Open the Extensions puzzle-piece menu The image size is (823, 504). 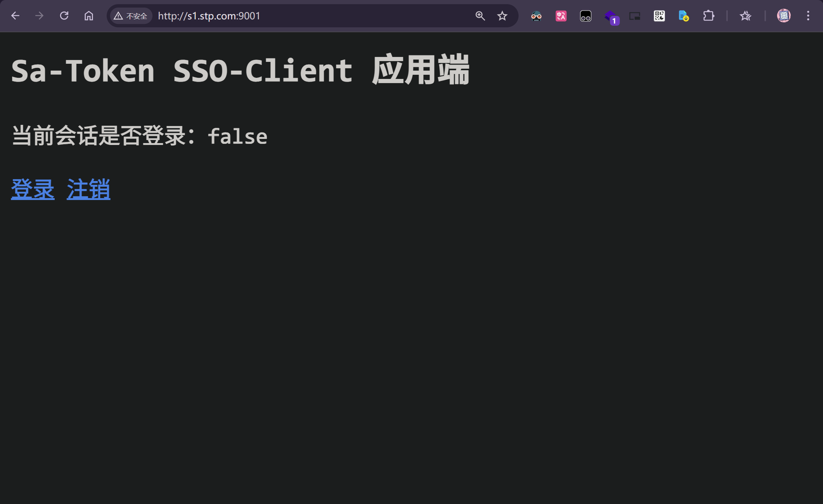coord(708,16)
